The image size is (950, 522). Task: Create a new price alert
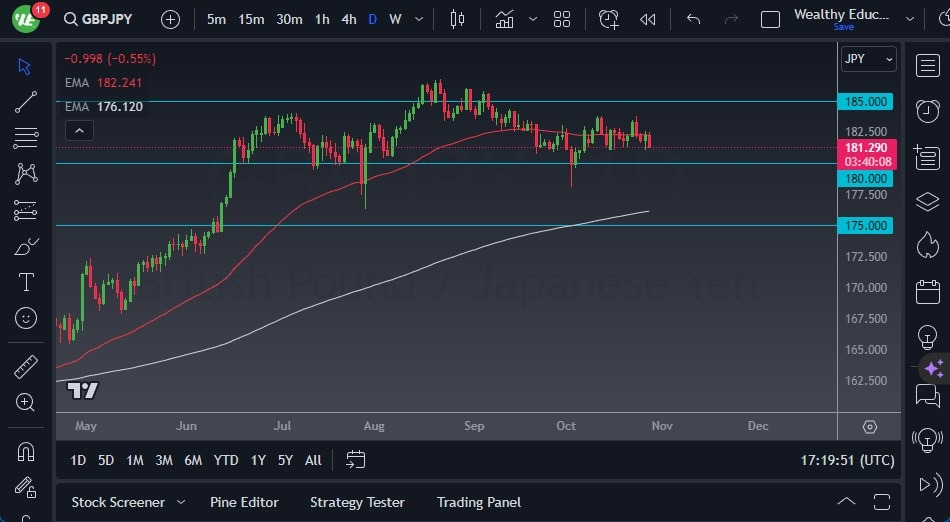[x=608, y=19]
